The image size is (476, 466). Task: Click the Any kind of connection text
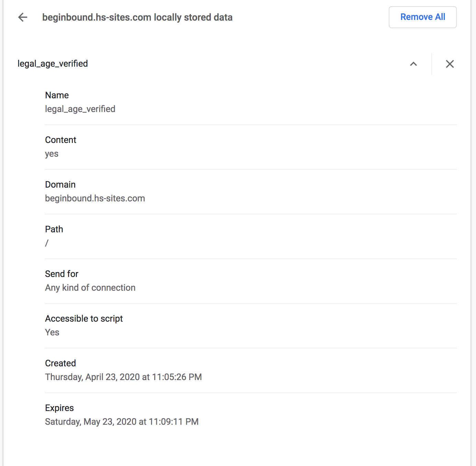pos(90,288)
